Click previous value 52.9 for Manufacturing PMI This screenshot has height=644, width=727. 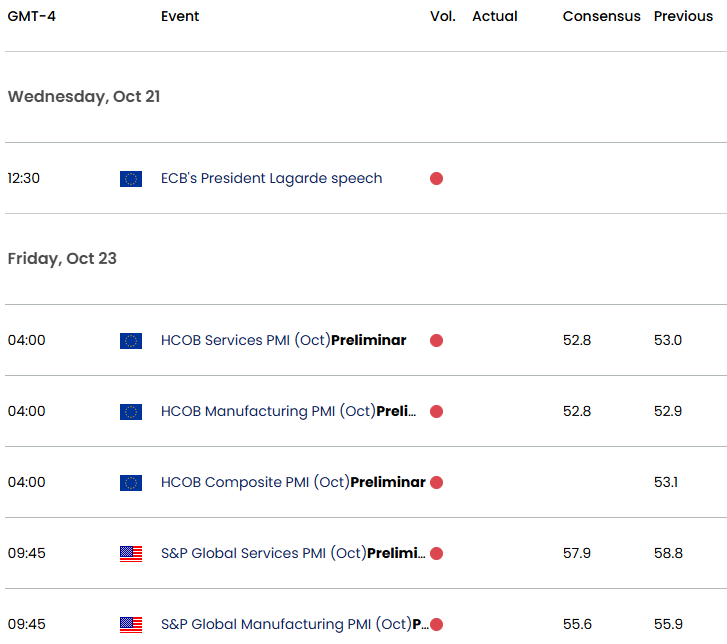668,411
